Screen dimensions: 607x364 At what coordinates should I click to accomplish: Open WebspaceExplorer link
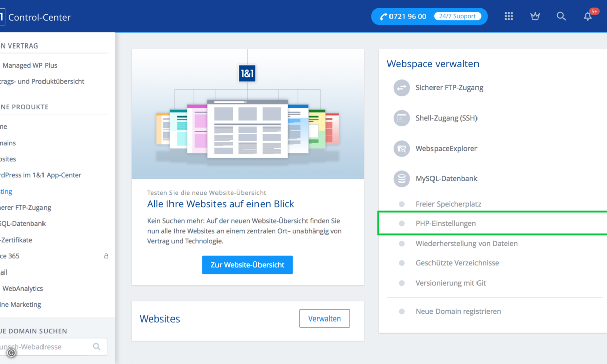446,149
